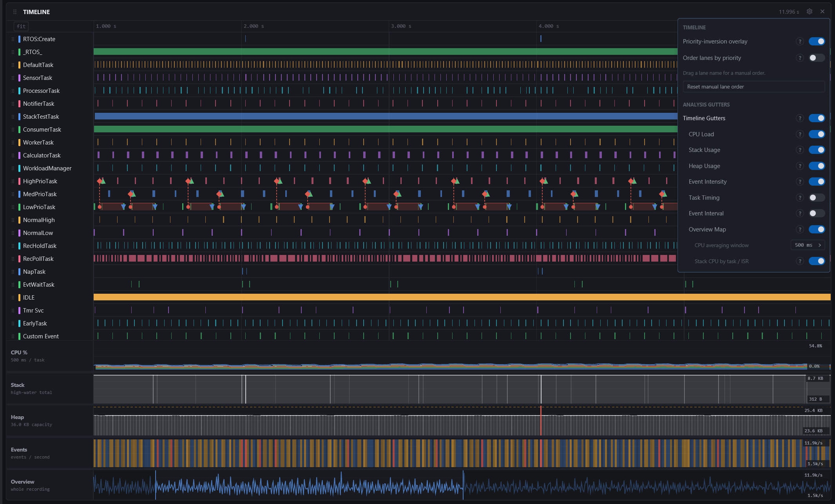Viewport: 835px width, 504px height.
Task: Show help for Stack CPU by task
Action: (x=800, y=261)
